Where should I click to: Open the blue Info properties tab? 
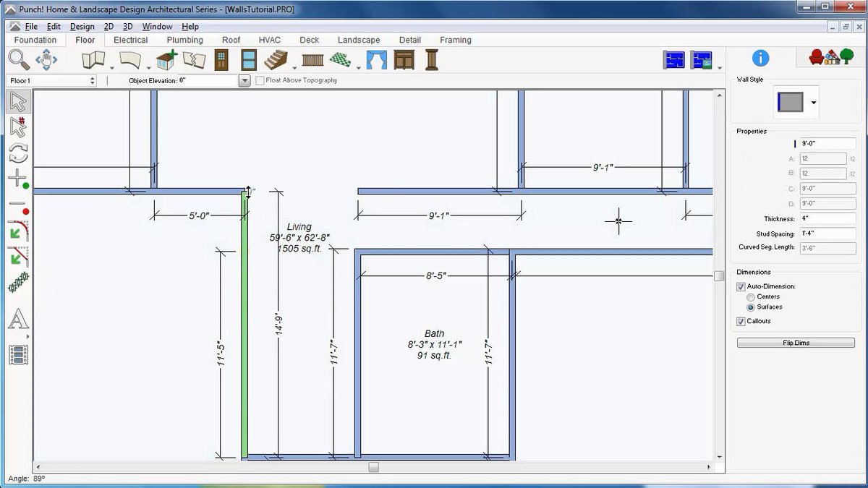click(x=760, y=59)
